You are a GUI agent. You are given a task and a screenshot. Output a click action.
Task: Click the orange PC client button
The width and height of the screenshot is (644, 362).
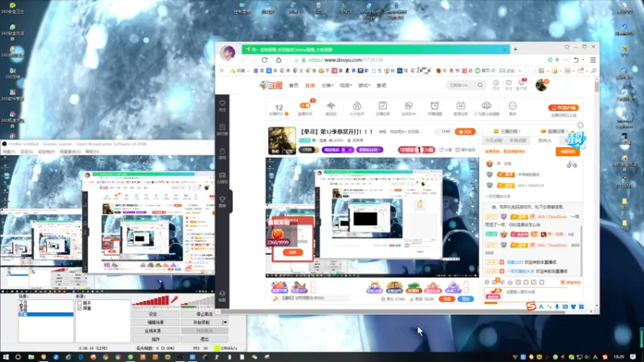click(x=563, y=108)
